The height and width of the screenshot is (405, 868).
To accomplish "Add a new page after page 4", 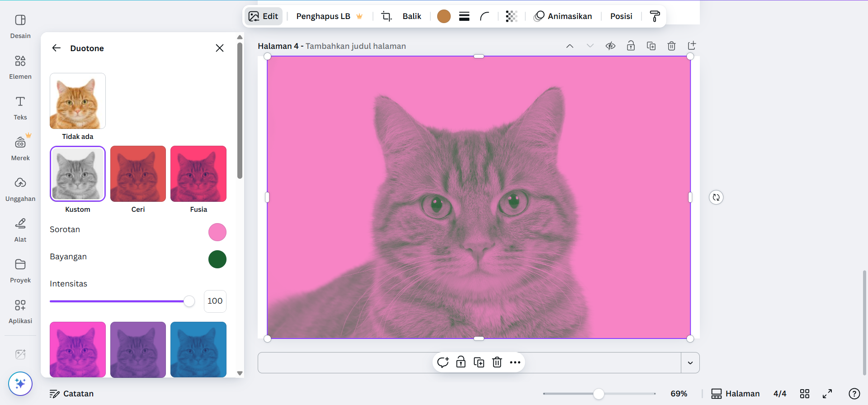I will point(692,46).
